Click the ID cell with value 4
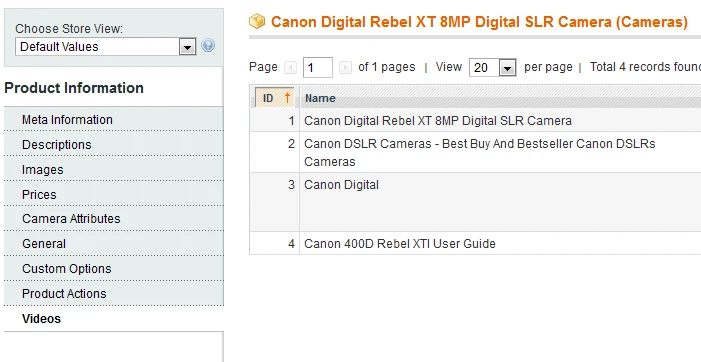Screen dimensions: 701x362 (274, 244)
